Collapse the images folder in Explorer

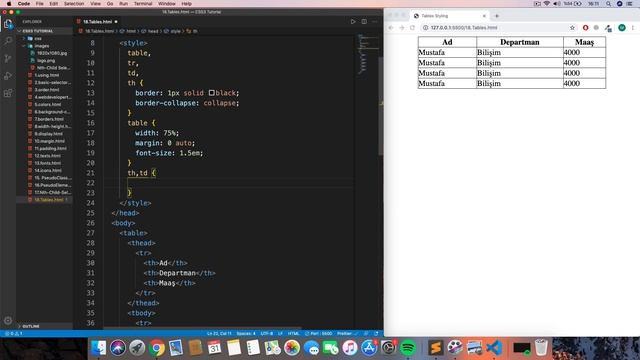point(41,46)
